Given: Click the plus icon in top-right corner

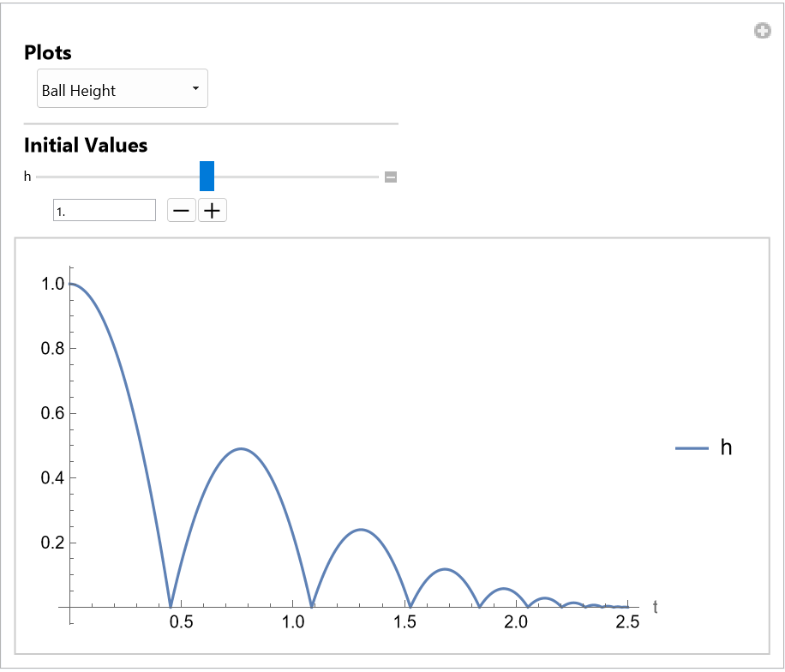Looking at the screenshot, I should [762, 32].
